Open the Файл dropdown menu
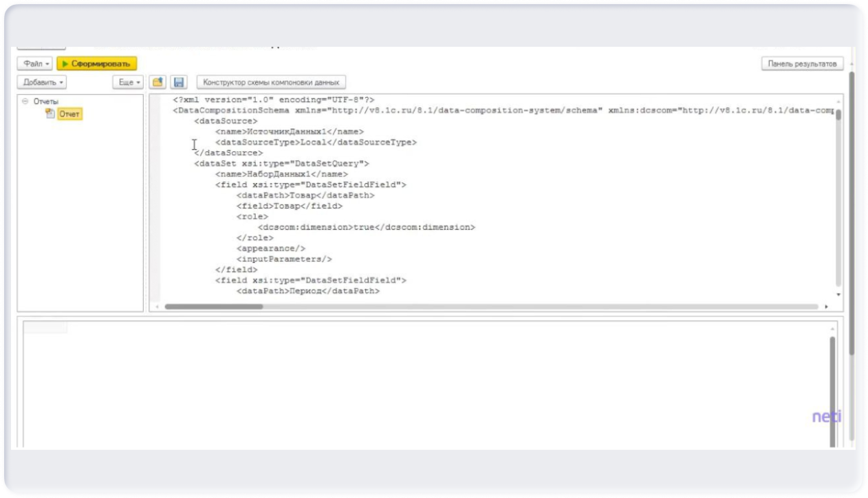 coord(35,64)
